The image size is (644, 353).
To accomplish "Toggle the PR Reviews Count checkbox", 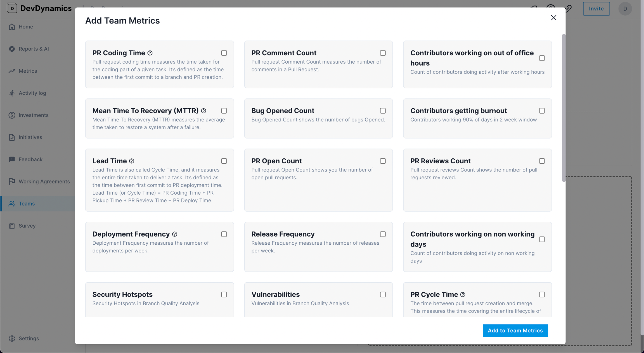I will [542, 161].
